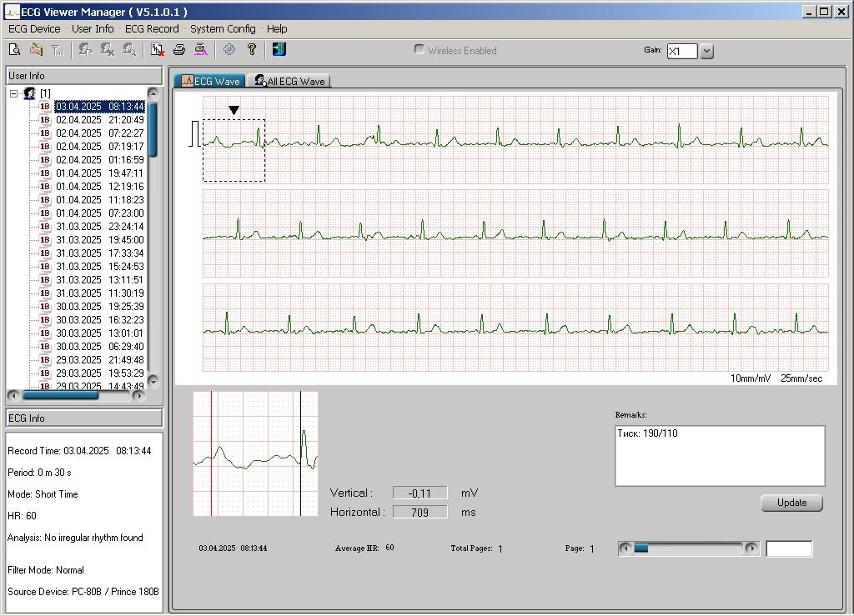The width and height of the screenshot is (854, 616).
Task: Click the help question mark icon
Action: (251, 50)
